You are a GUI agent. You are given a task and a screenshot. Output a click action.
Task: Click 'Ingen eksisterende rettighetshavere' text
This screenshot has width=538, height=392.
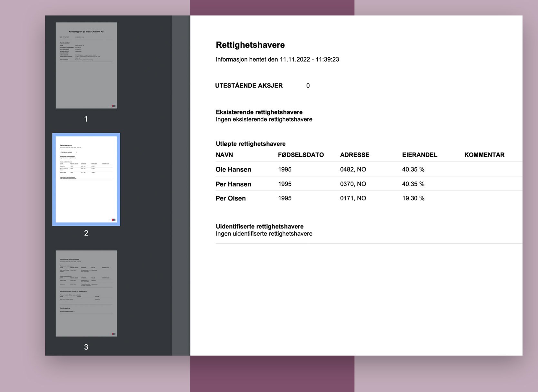tap(264, 119)
